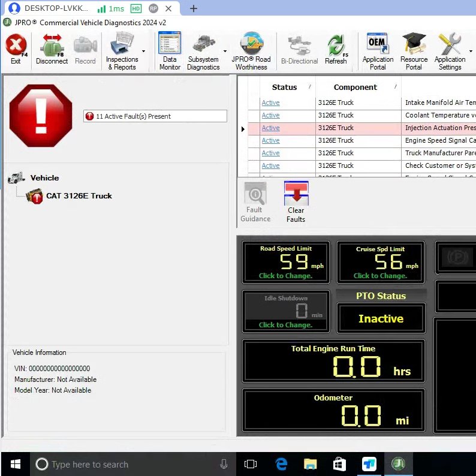Image resolution: width=476 pixels, height=476 pixels.
Task: Click the Bi-Directional icon
Action: coord(299,50)
